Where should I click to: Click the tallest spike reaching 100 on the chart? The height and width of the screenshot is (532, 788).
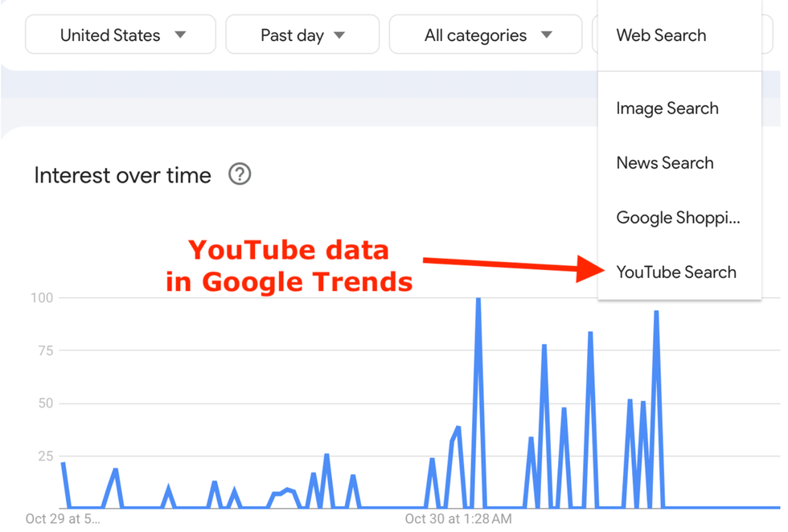point(478,299)
